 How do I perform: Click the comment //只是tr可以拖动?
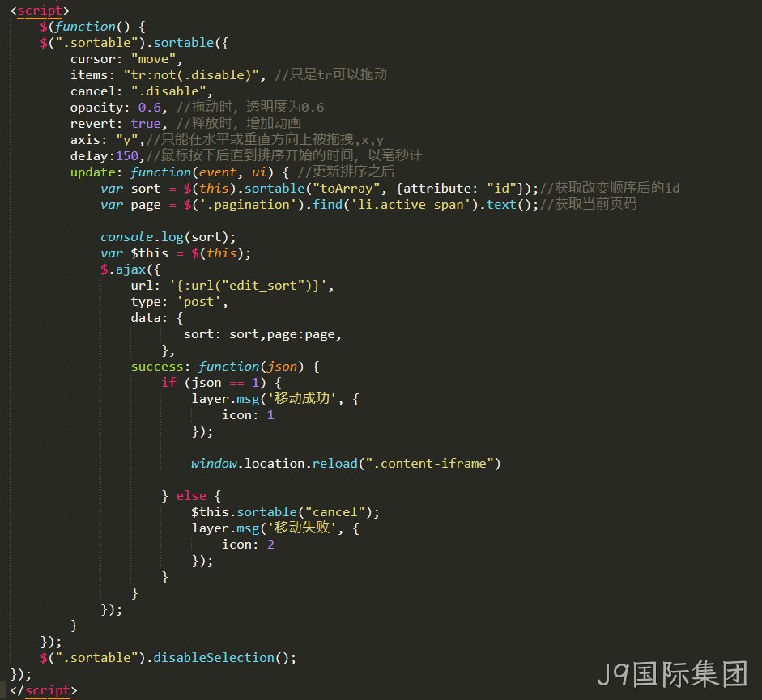click(x=330, y=74)
